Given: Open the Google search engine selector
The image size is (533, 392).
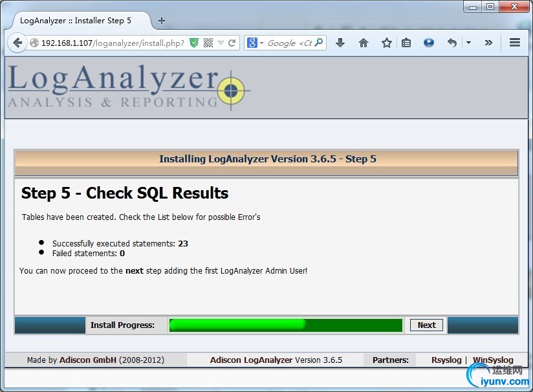Looking at the screenshot, I should 255,43.
